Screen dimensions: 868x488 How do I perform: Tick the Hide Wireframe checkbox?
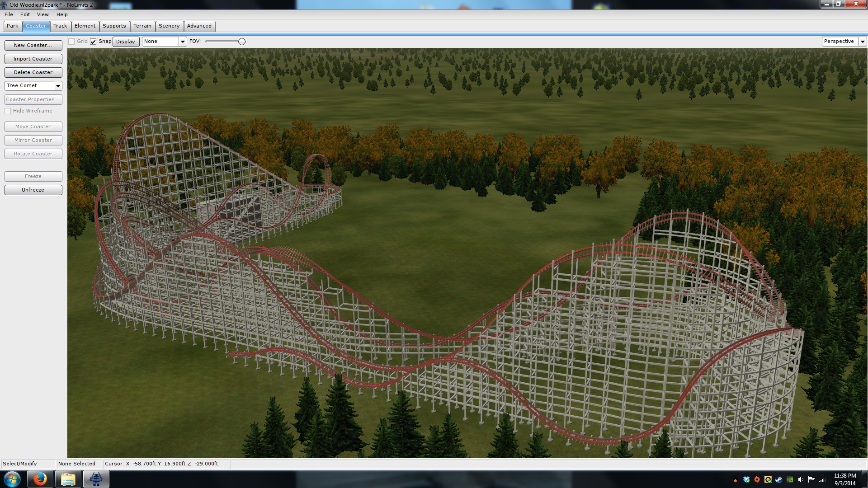[8, 111]
